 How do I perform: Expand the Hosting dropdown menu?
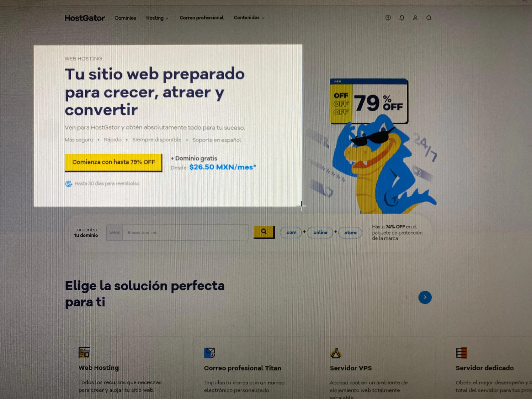pyautogui.click(x=156, y=18)
